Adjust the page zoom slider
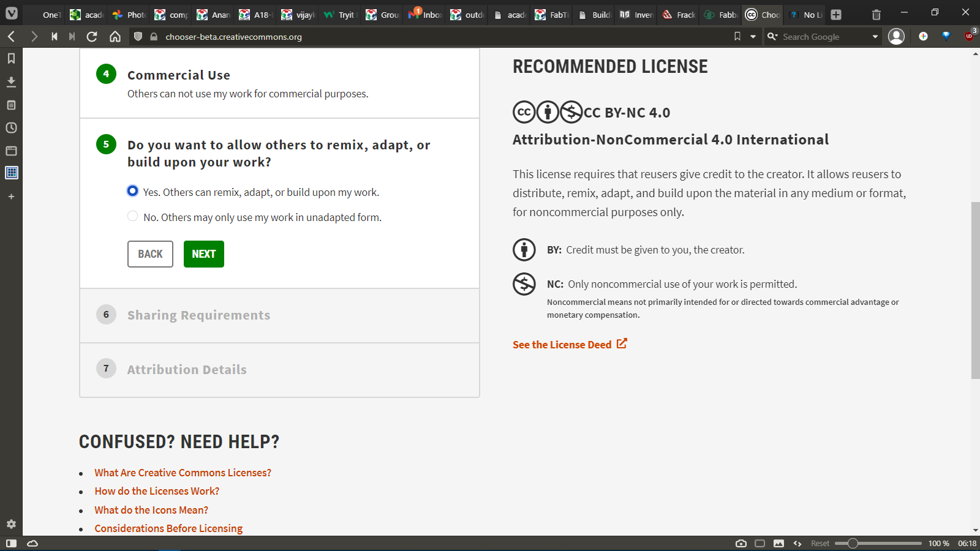The width and height of the screenshot is (980, 551). (x=878, y=543)
